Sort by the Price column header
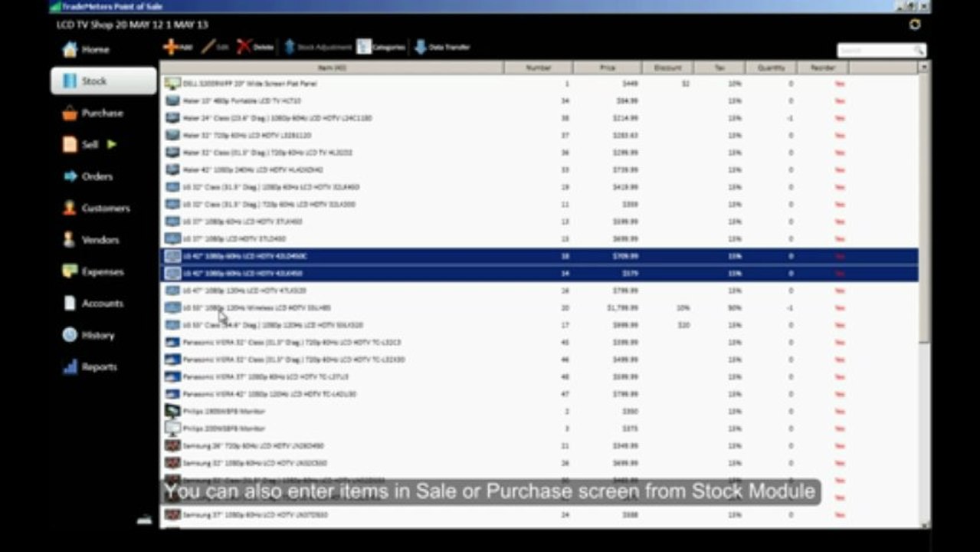This screenshot has height=552, width=980. (x=607, y=68)
